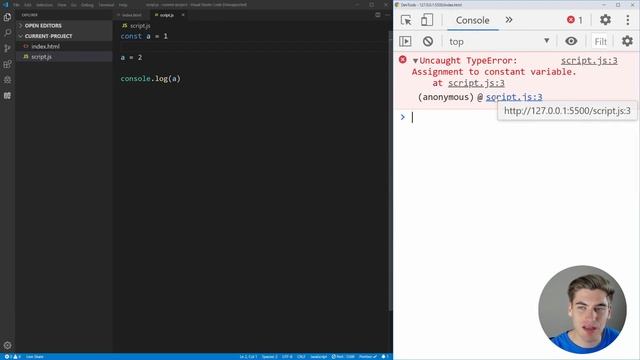Click Live Share in the status bar
640x360 pixels.
[x=35, y=357]
